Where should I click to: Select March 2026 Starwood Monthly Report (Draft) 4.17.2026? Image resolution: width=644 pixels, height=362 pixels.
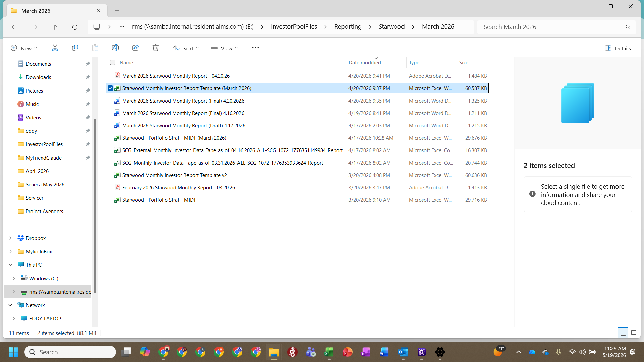pyautogui.click(x=183, y=125)
